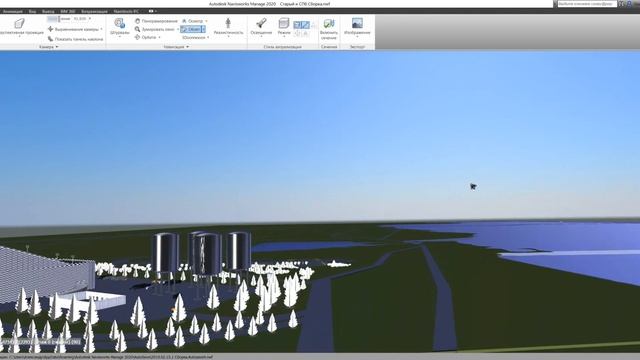Select the Pan hand tool
The width and height of the screenshot is (640, 360).
[138, 21]
